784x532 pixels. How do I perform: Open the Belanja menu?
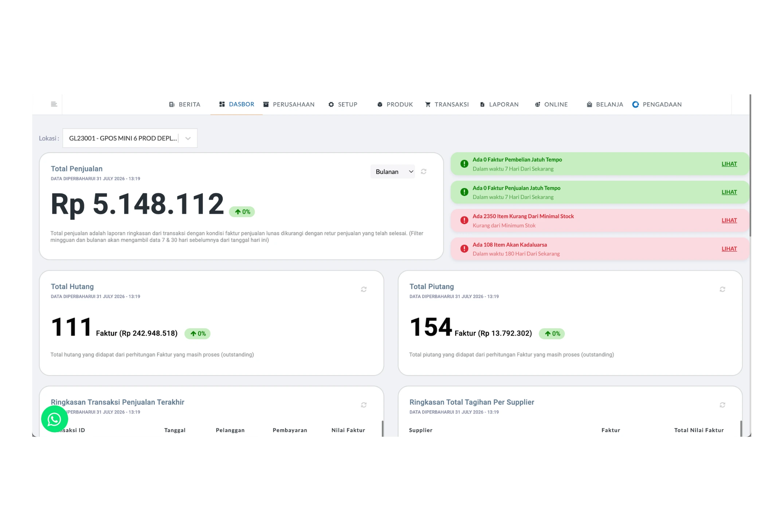(x=605, y=105)
